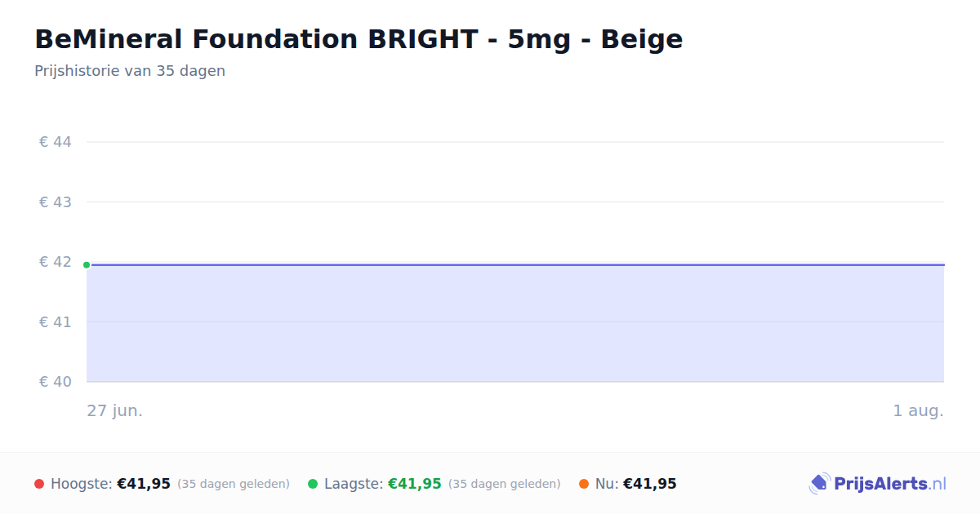Image resolution: width=980 pixels, height=514 pixels.
Task: Click the shaded area under price line
Action: point(515,324)
